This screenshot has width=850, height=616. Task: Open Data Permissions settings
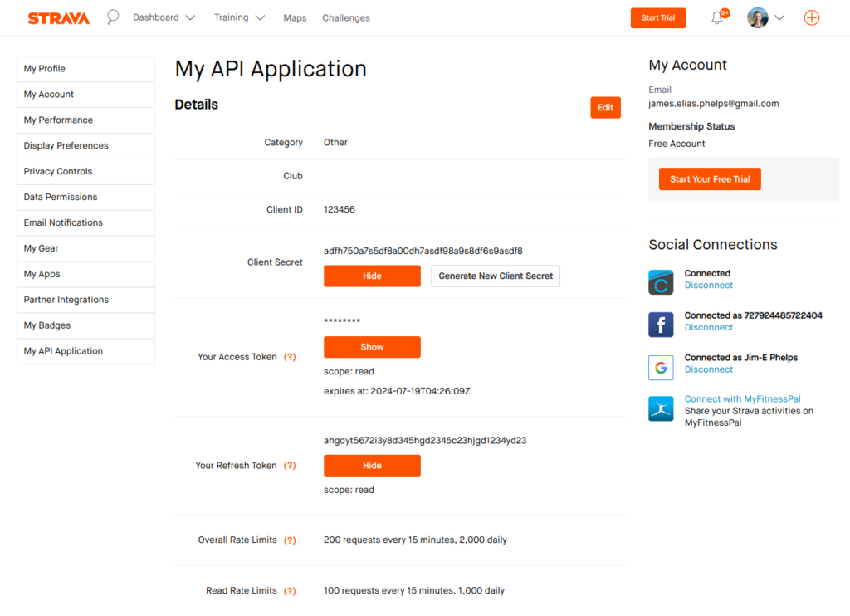click(x=85, y=197)
